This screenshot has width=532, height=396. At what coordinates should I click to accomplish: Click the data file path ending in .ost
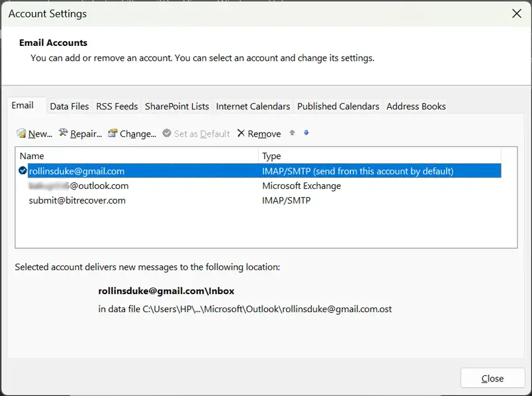245,309
